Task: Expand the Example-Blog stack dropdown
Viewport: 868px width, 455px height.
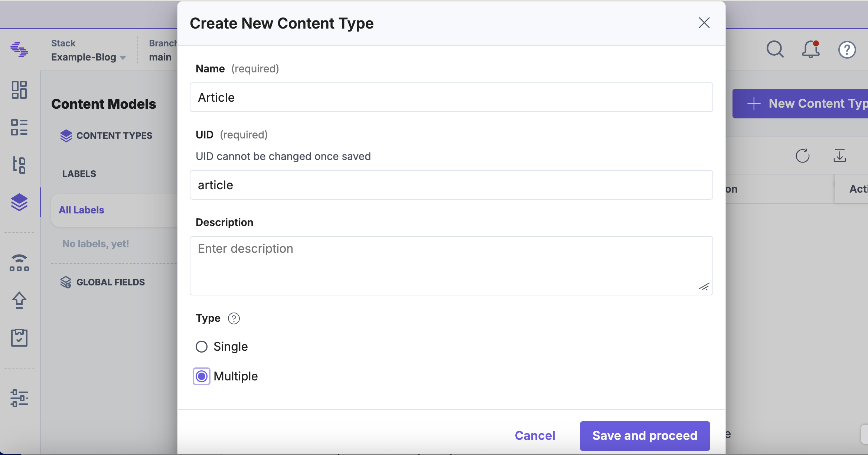Action: 88,57
